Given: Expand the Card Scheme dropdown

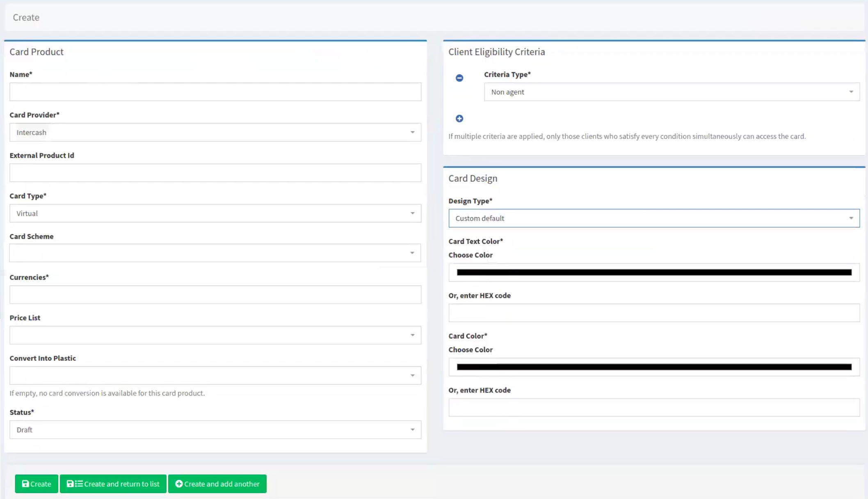Looking at the screenshot, I should pos(215,253).
